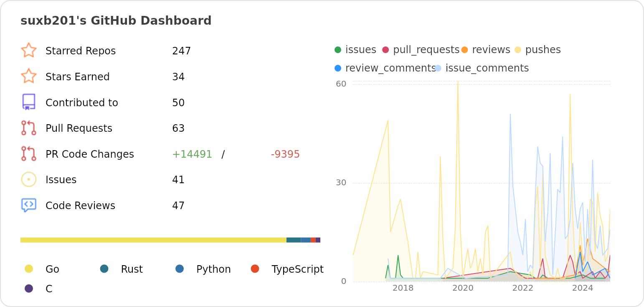Click the Stars Earned label
644x307 pixels.
point(78,77)
